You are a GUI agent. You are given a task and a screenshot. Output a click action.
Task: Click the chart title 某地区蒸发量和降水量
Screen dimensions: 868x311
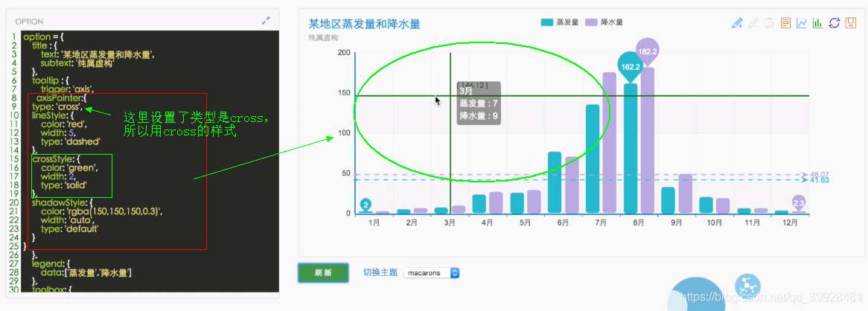coord(364,24)
